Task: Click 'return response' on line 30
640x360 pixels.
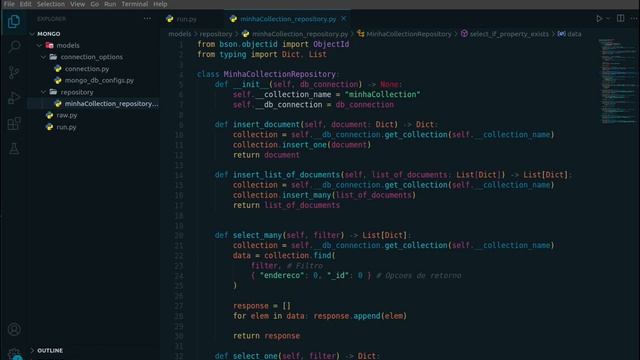Action: coord(267,336)
